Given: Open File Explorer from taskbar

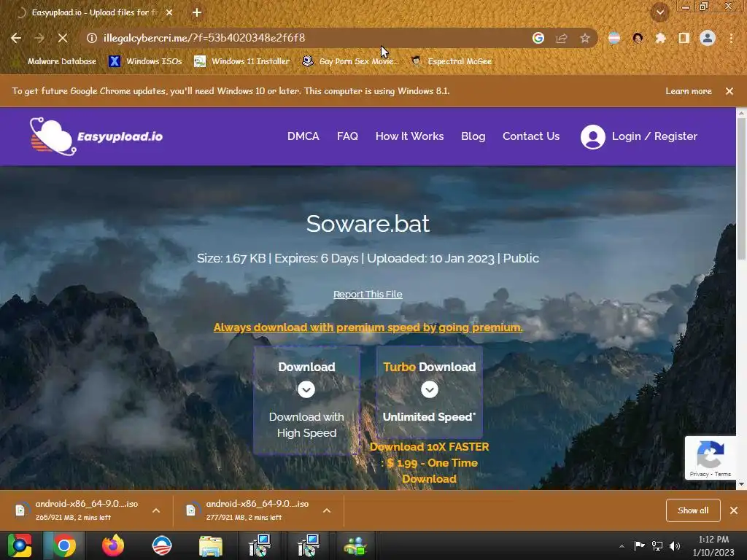Looking at the screenshot, I should [x=211, y=545].
